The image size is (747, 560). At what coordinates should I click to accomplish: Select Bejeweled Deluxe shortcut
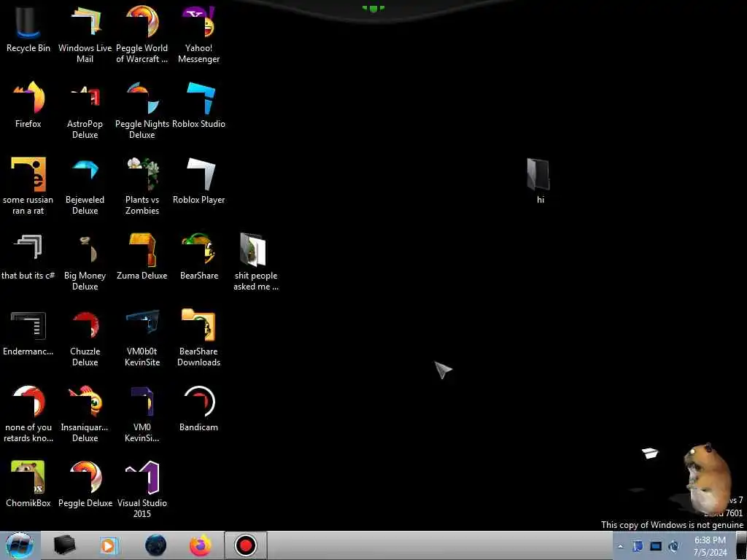(x=85, y=186)
